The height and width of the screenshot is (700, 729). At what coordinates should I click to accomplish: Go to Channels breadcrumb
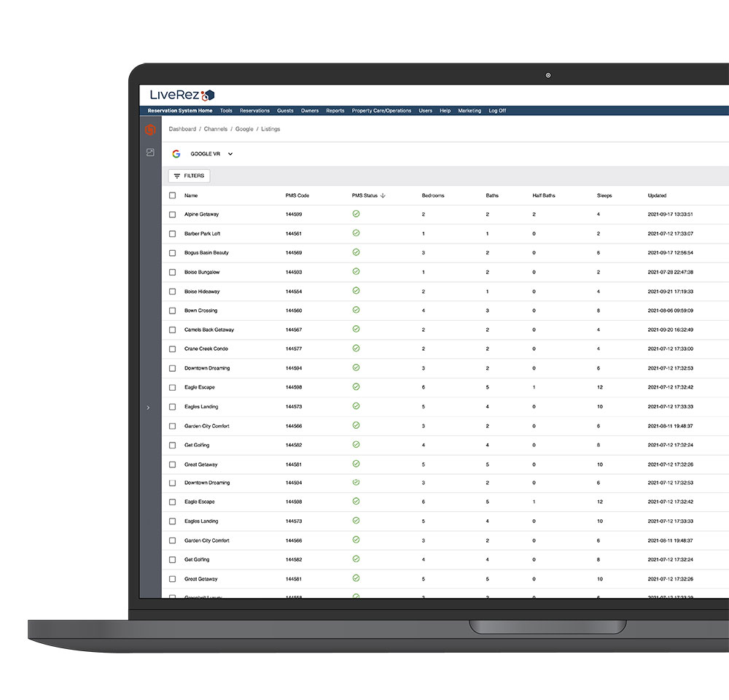[216, 129]
